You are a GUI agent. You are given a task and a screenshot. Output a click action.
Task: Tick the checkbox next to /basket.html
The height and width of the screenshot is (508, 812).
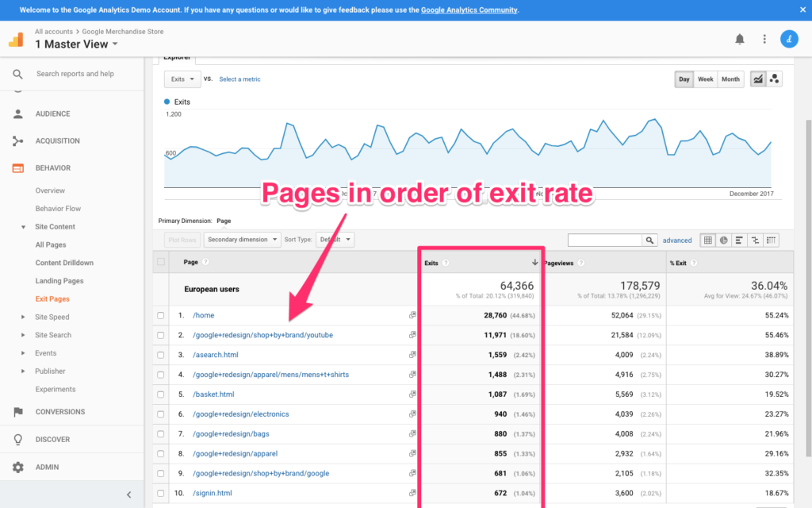pos(161,394)
